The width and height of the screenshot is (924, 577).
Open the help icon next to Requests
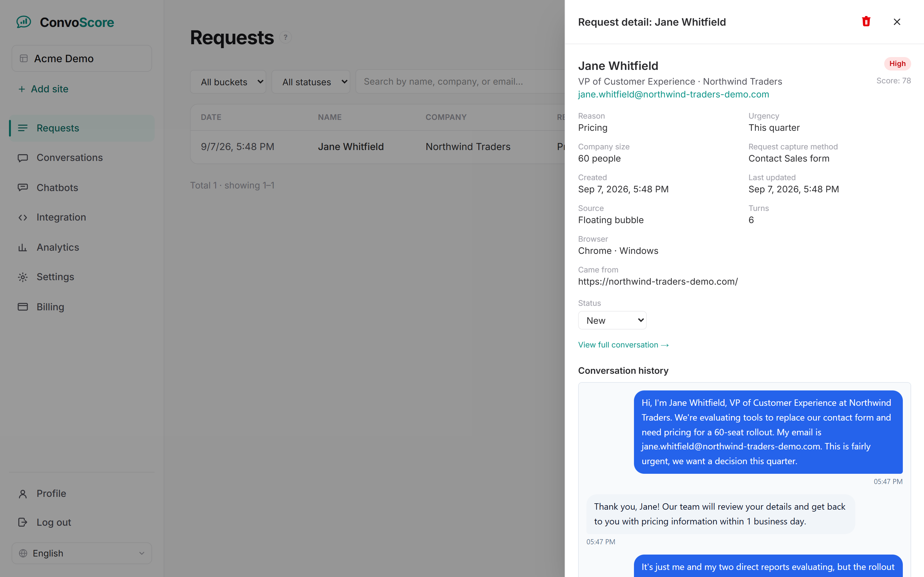[x=285, y=38]
